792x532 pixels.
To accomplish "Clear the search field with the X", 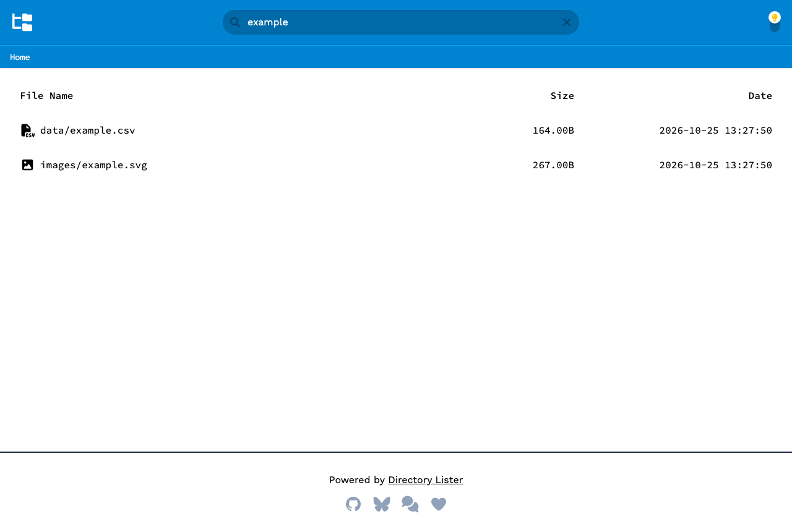I will [567, 22].
